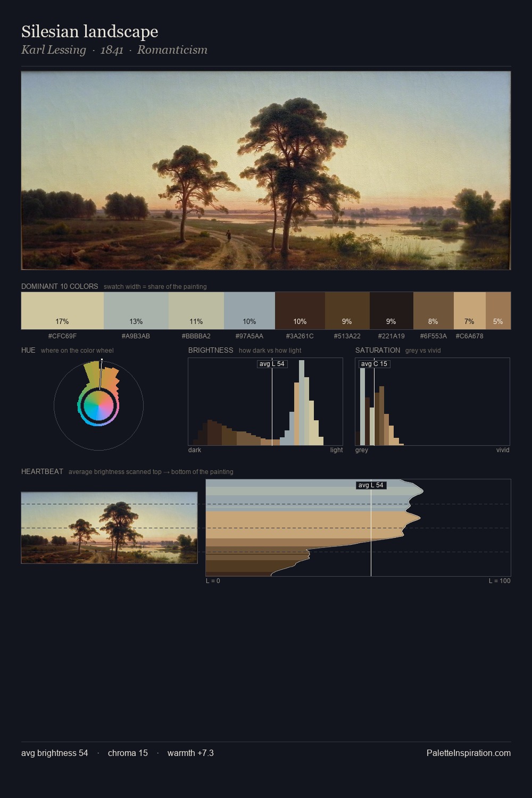Screen dimensions: 532x798
Task: Click 'where on the color wheel' caption
Action: 77,351
